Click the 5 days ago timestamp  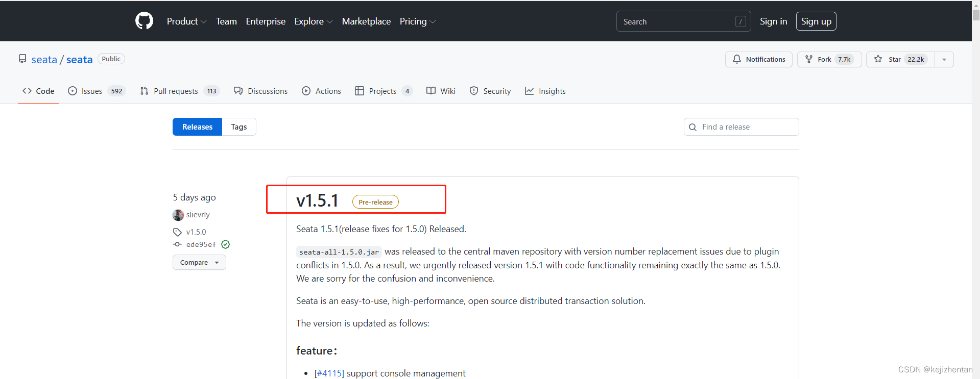[194, 197]
